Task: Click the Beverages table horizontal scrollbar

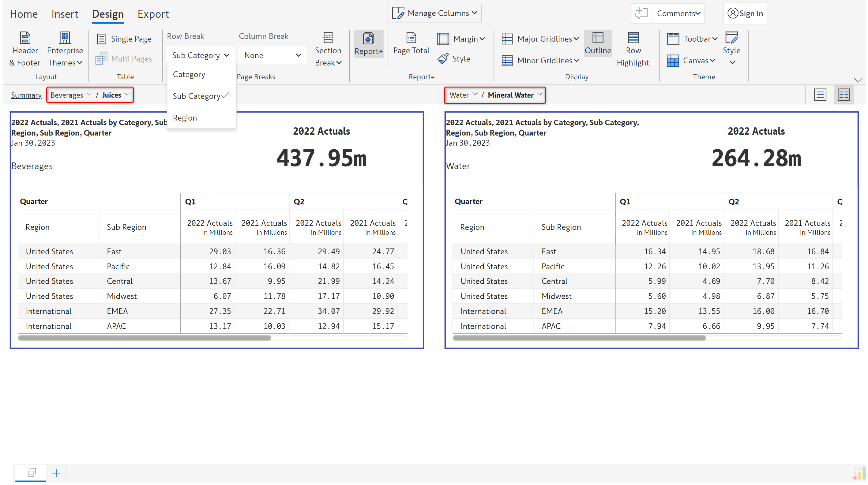Action: click(x=144, y=338)
